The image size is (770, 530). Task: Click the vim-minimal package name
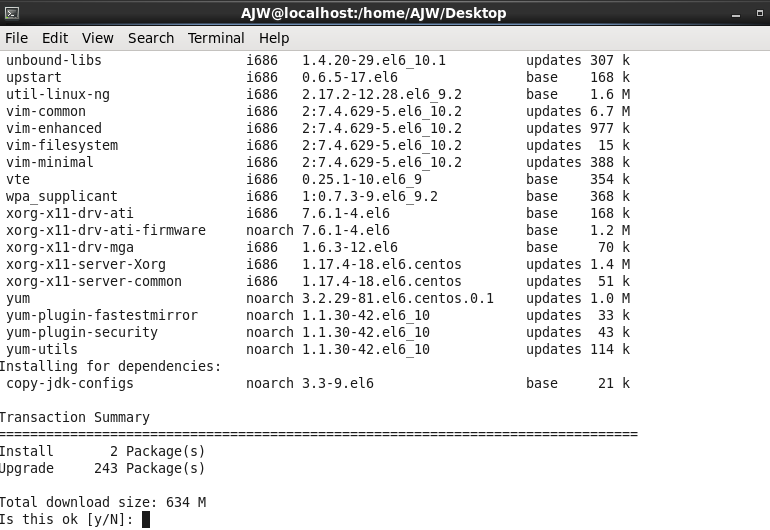[50, 163]
